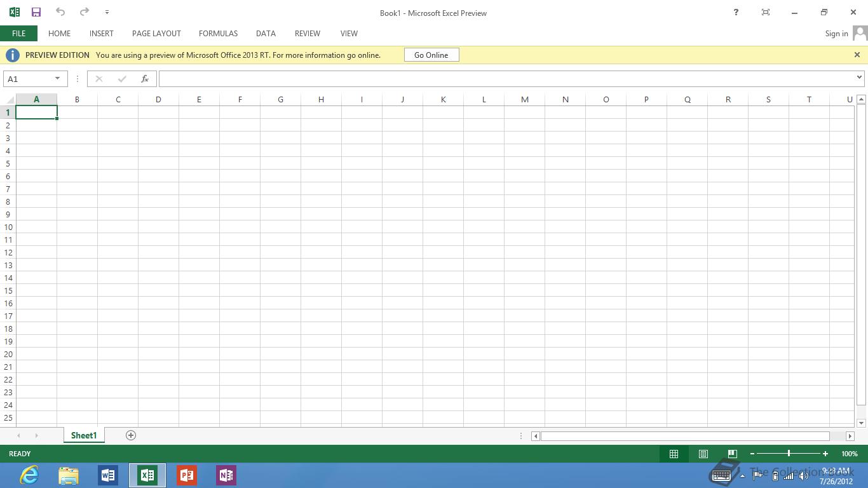Open the DATA tab
This screenshot has width=868, height=488.
pos(266,33)
